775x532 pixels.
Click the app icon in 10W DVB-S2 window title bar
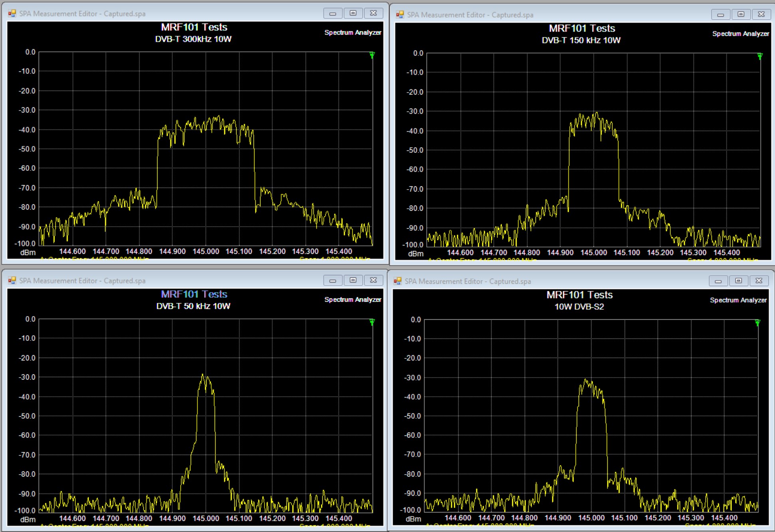[x=397, y=281]
